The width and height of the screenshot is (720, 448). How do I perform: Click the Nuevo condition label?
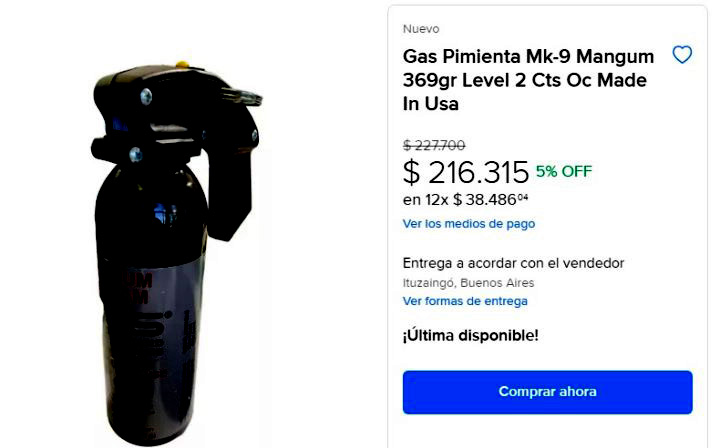[421, 29]
